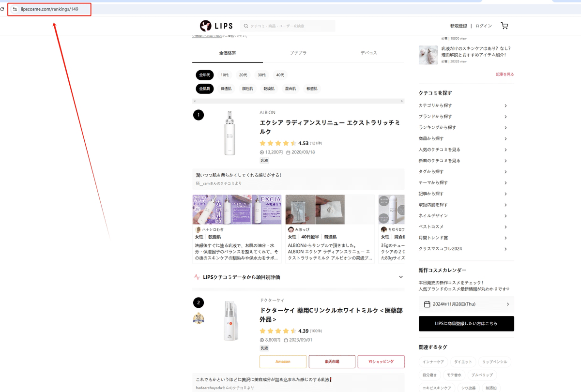
Task: Open 取扱店舗を探す menu item
Action: point(433,205)
